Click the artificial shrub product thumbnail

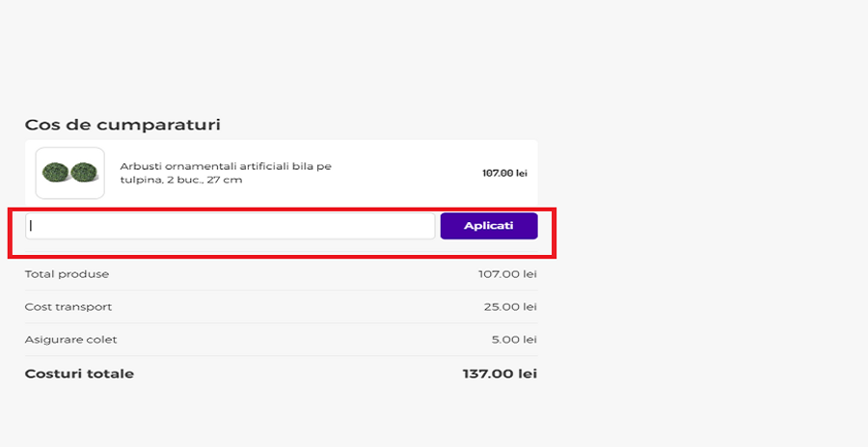click(69, 173)
